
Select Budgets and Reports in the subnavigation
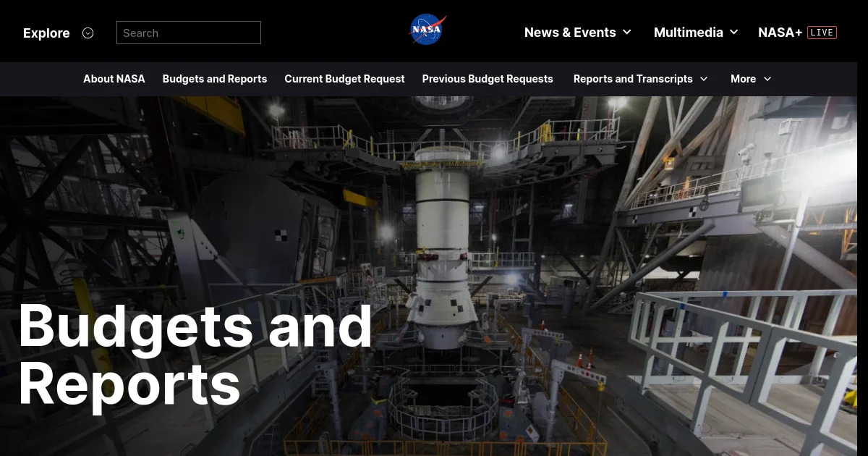click(215, 79)
